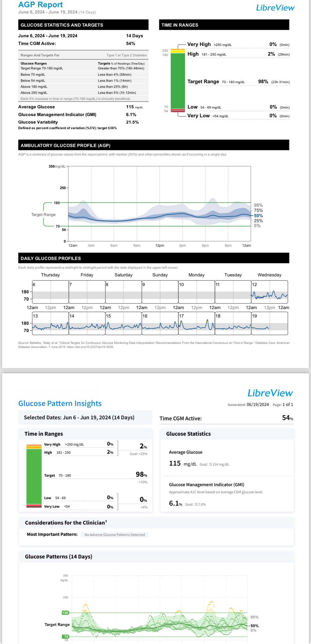Click the "Below 70 mg/dL" range label
The width and height of the screenshot is (311, 644).
tap(33, 74)
